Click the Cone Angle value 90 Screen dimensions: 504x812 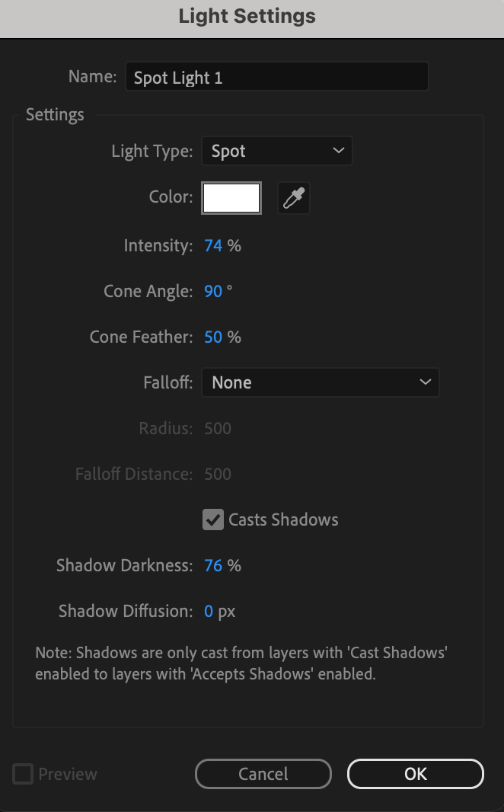[x=213, y=292]
